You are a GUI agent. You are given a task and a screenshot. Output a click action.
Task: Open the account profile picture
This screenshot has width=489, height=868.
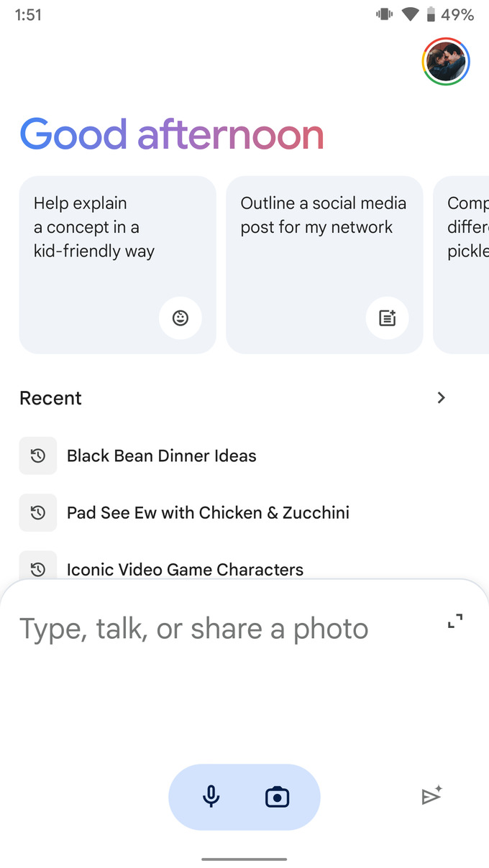coord(446,62)
